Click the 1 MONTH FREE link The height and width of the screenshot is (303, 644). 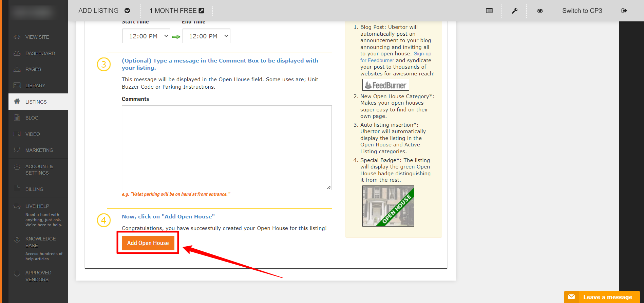177,11
